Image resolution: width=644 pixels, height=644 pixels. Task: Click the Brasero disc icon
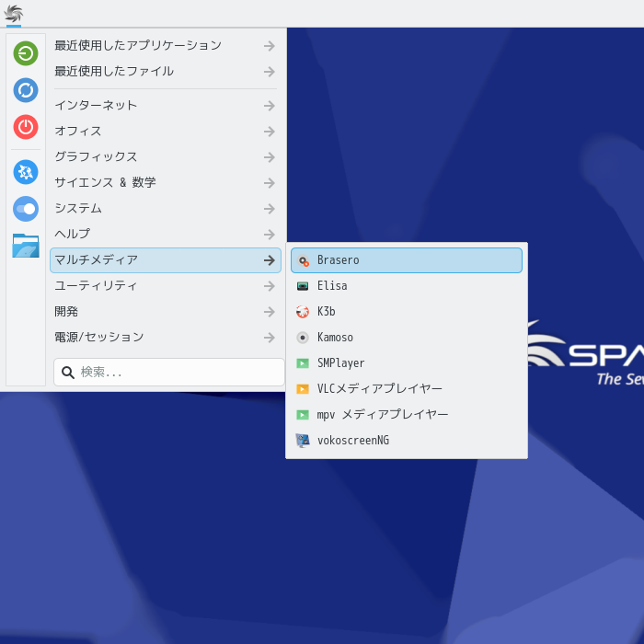click(x=303, y=260)
